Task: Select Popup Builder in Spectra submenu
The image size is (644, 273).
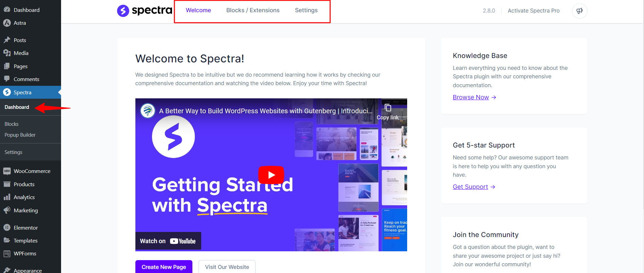Action: [x=20, y=135]
